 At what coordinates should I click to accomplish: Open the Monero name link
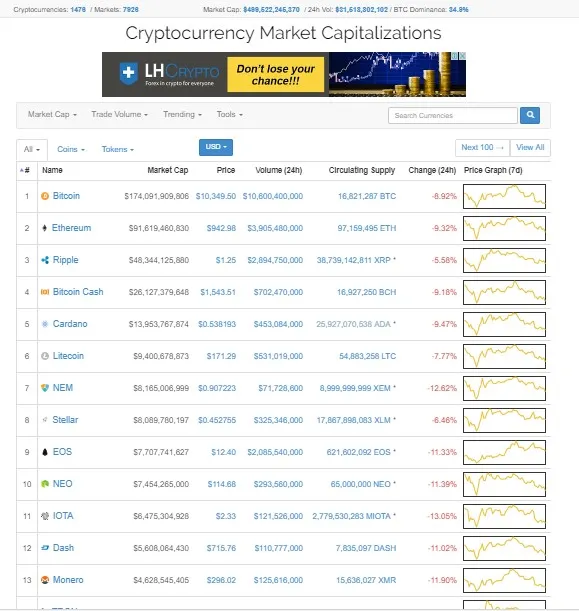click(x=68, y=580)
